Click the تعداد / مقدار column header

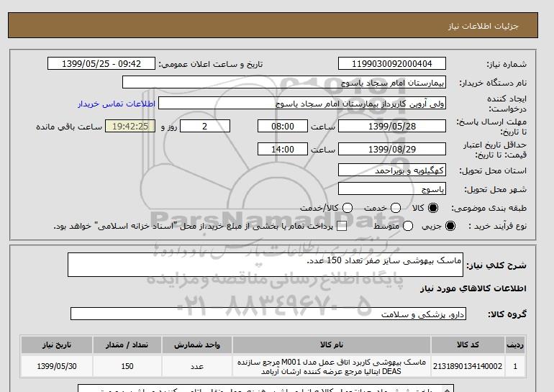click(127, 345)
